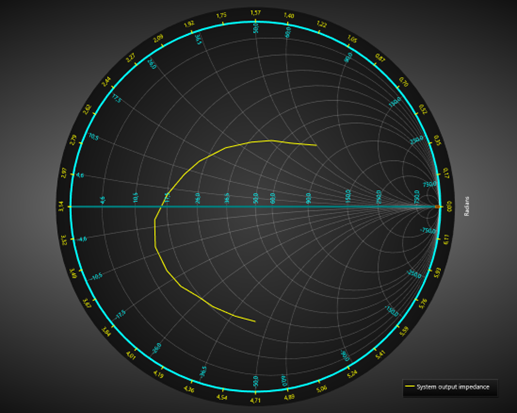This screenshot has height=413, width=517.
Task: Click the 4,01 angle label
Action: (131, 355)
